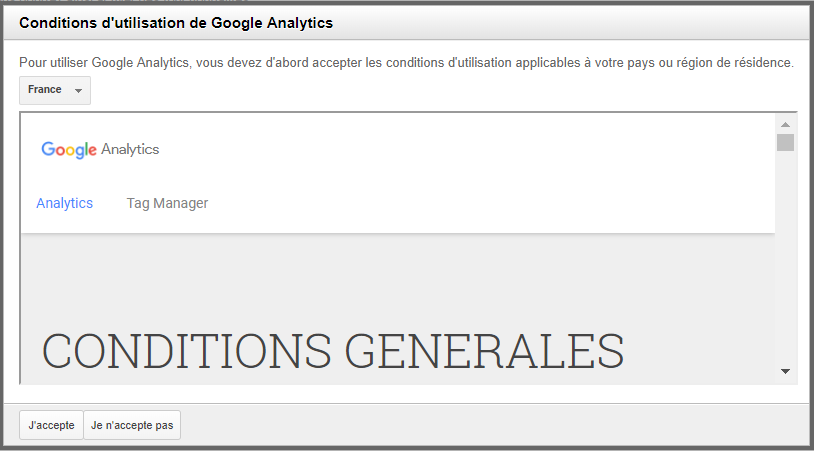Click the scrollbar down arrow
Screen dimensions: 814x451
(785, 371)
